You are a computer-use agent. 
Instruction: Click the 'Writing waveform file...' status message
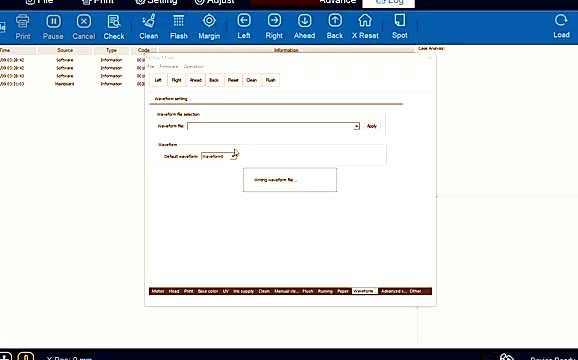(x=275, y=180)
